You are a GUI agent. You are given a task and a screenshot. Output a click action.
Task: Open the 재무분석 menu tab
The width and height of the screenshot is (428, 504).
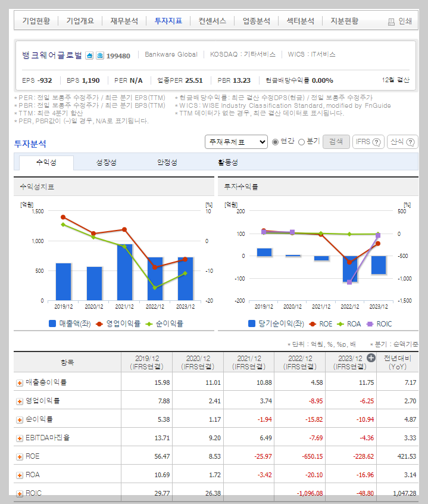click(124, 21)
